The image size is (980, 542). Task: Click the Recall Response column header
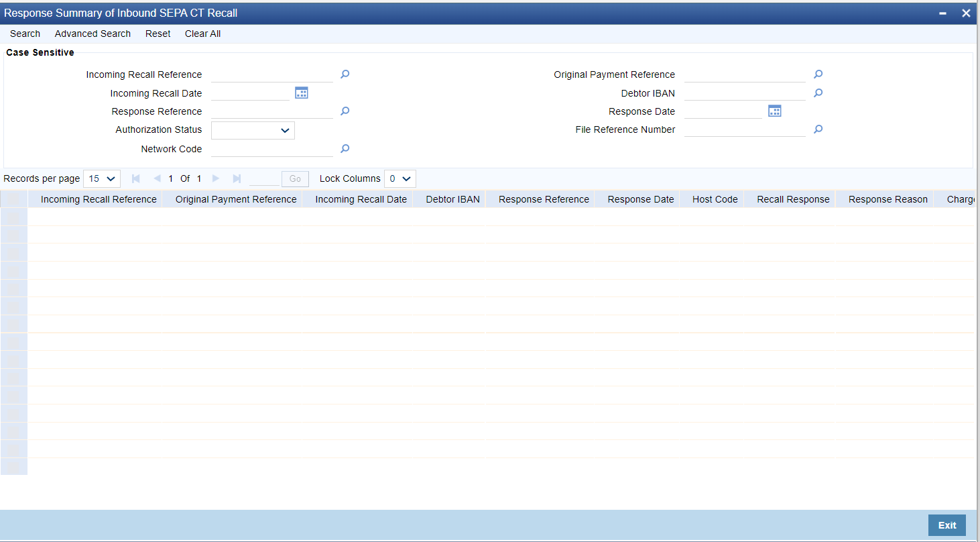(793, 199)
